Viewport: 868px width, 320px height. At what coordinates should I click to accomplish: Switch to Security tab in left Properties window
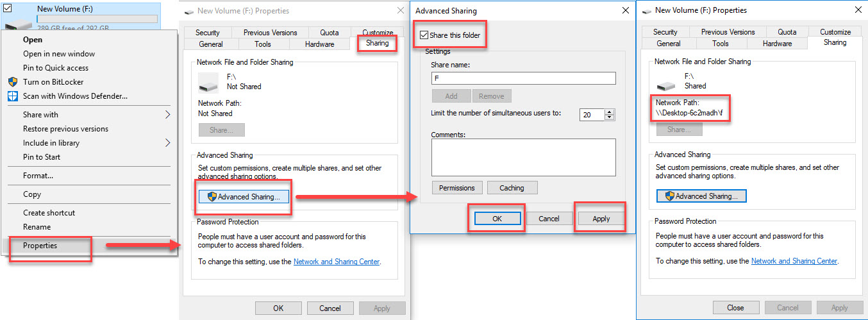pyautogui.click(x=208, y=33)
